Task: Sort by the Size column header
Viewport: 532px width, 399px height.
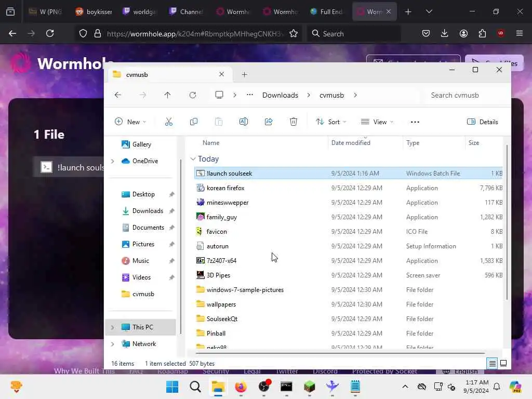Action: pos(484,143)
